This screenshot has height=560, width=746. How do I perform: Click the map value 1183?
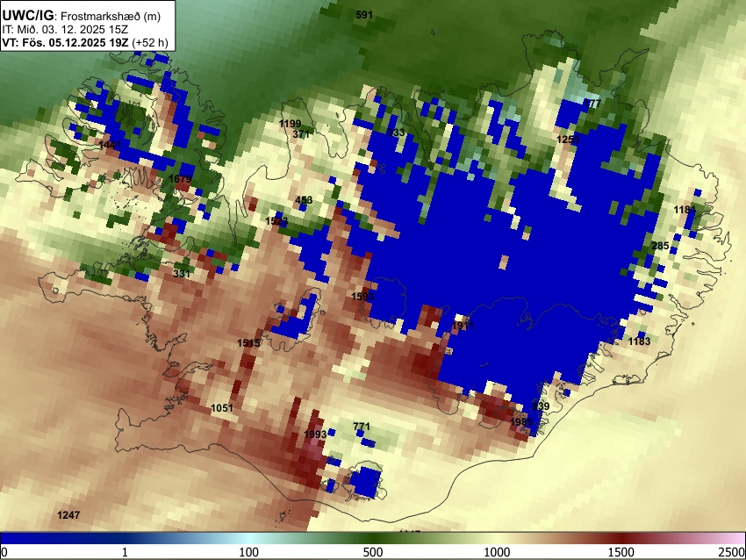point(639,341)
